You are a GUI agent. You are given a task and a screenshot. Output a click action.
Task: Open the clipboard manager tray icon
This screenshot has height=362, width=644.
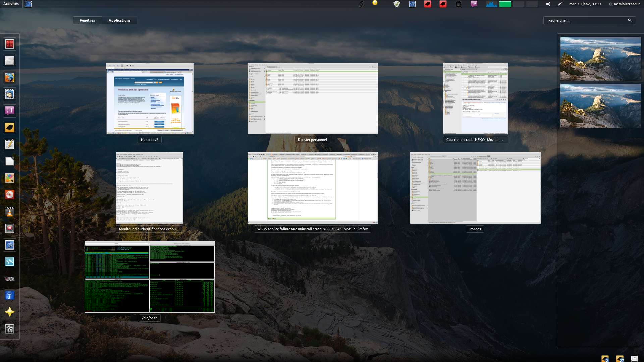coord(459,4)
